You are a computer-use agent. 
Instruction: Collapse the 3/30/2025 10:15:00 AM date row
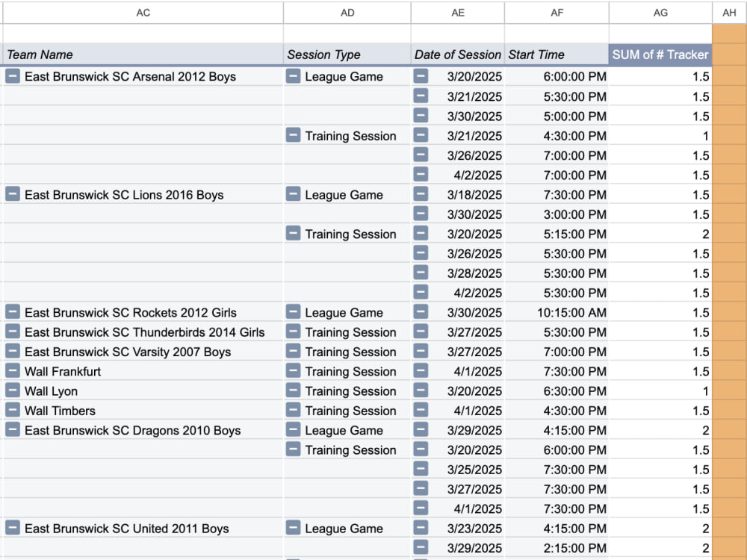(421, 312)
